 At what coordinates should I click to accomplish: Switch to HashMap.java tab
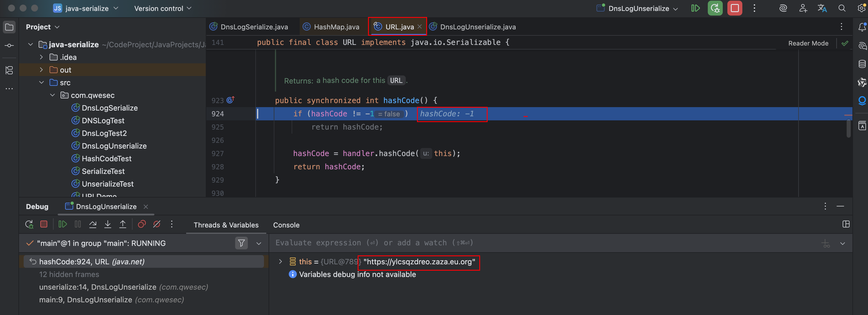pos(336,27)
